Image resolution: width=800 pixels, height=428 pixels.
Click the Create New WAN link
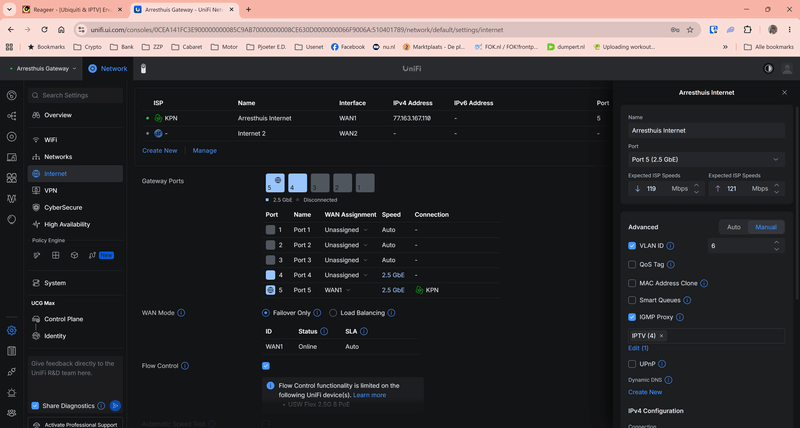pos(160,150)
